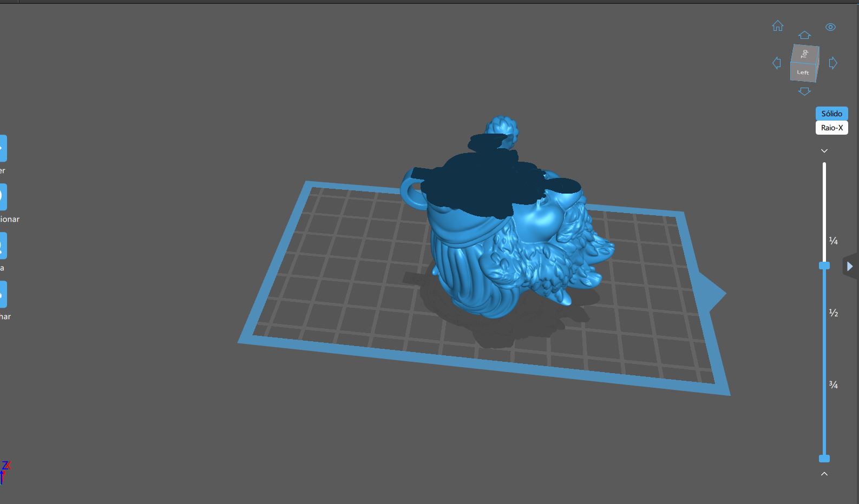Rotate the view with the left arrow
The height and width of the screenshot is (504, 859).
point(777,63)
